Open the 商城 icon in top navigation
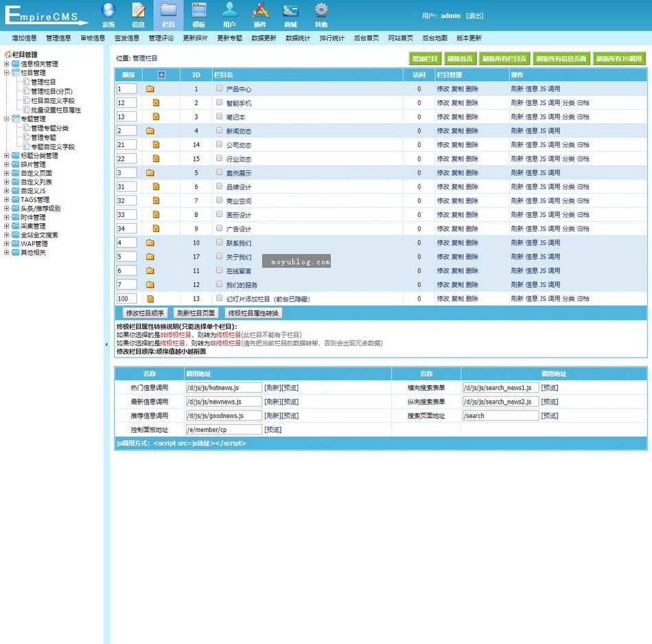 click(x=290, y=10)
